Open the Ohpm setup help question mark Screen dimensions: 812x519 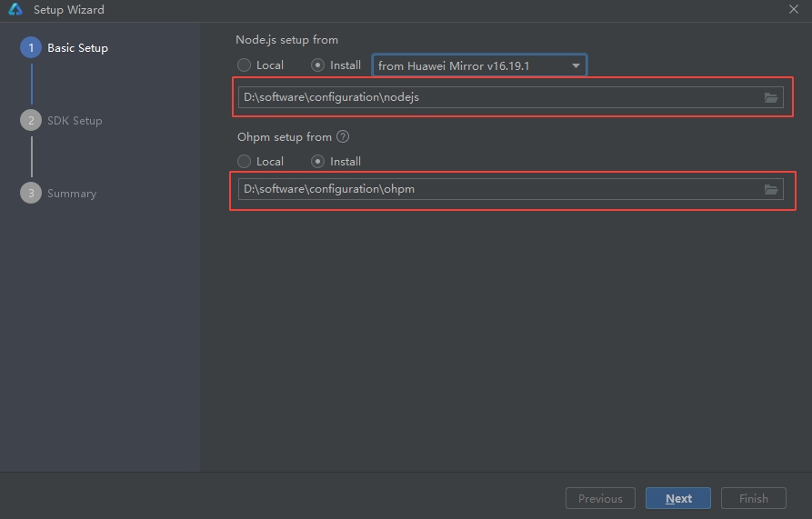click(343, 137)
